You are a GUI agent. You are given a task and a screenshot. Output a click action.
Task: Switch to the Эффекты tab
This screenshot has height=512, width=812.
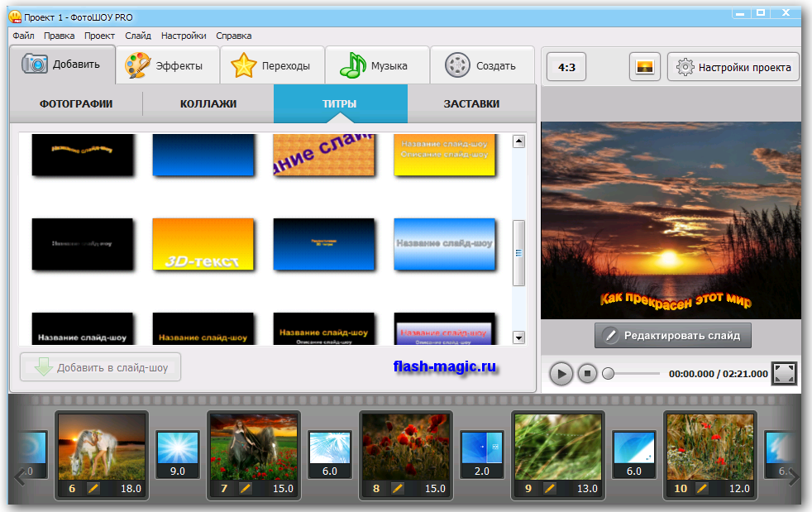(x=168, y=66)
